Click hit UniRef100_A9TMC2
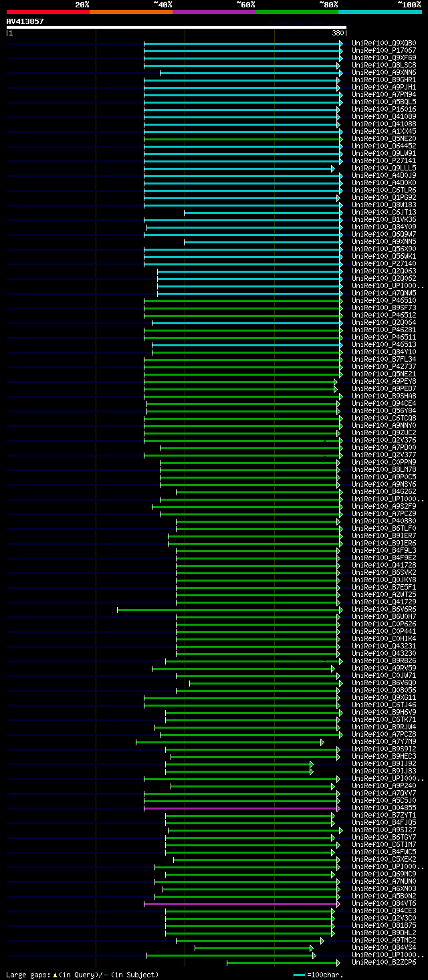 point(384,940)
